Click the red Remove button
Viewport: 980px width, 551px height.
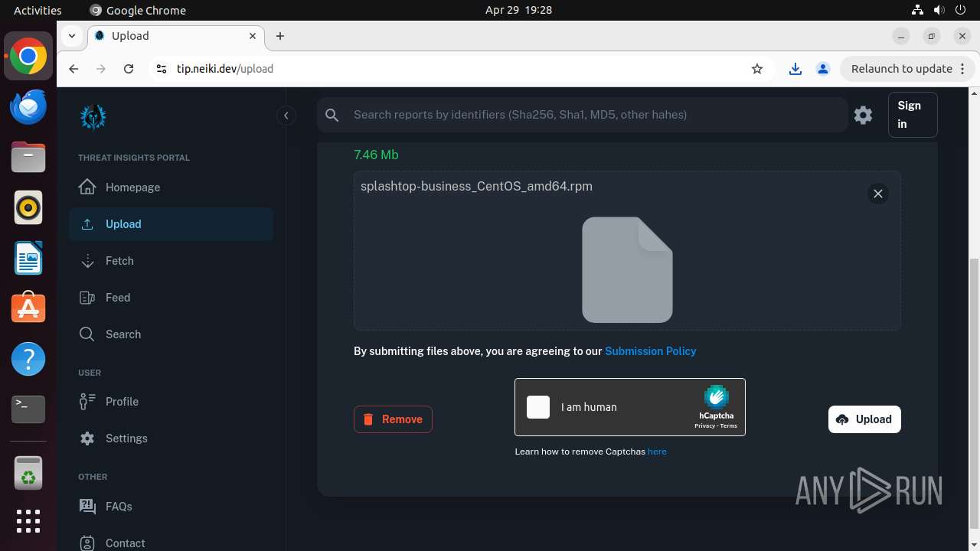[393, 419]
